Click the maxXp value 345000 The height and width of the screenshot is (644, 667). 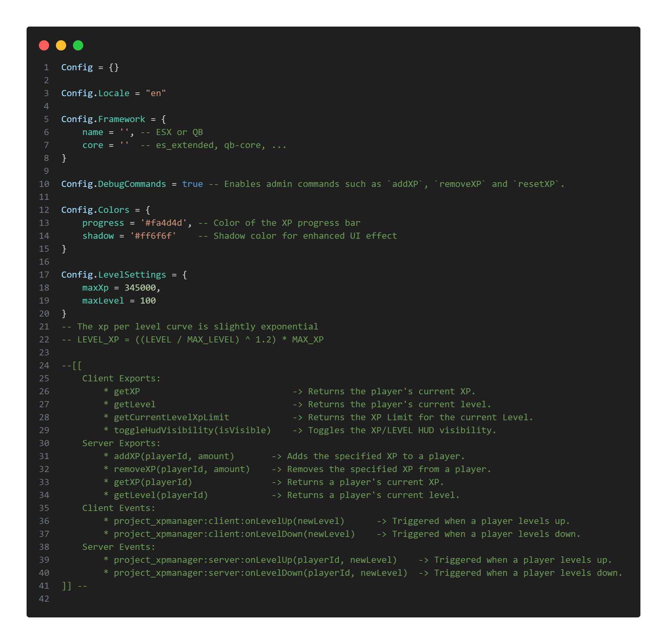click(x=140, y=288)
